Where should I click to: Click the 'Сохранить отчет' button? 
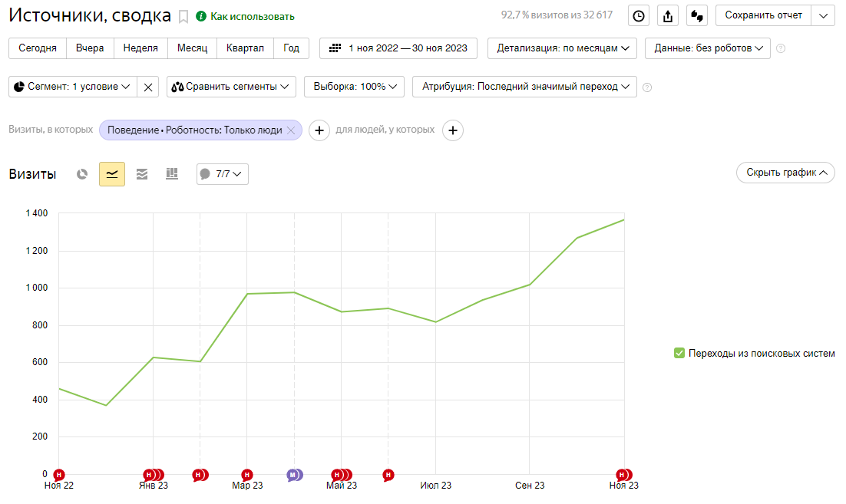coord(763,15)
